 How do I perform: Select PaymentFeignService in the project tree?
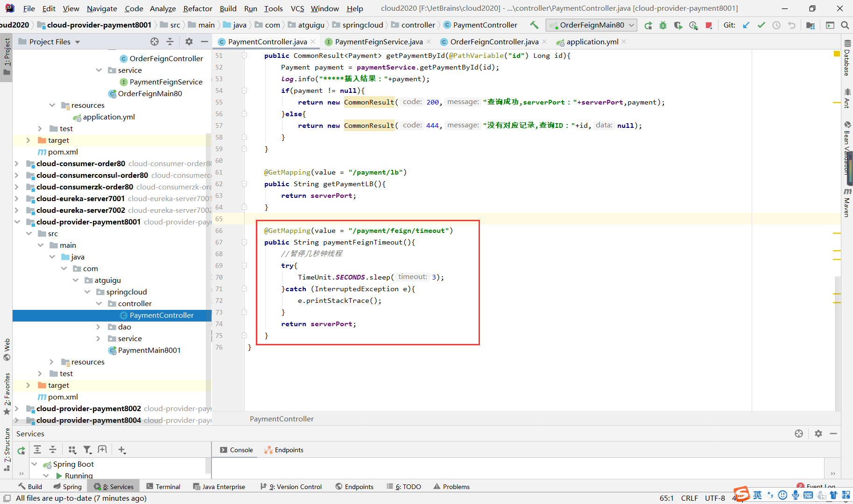[166, 82]
